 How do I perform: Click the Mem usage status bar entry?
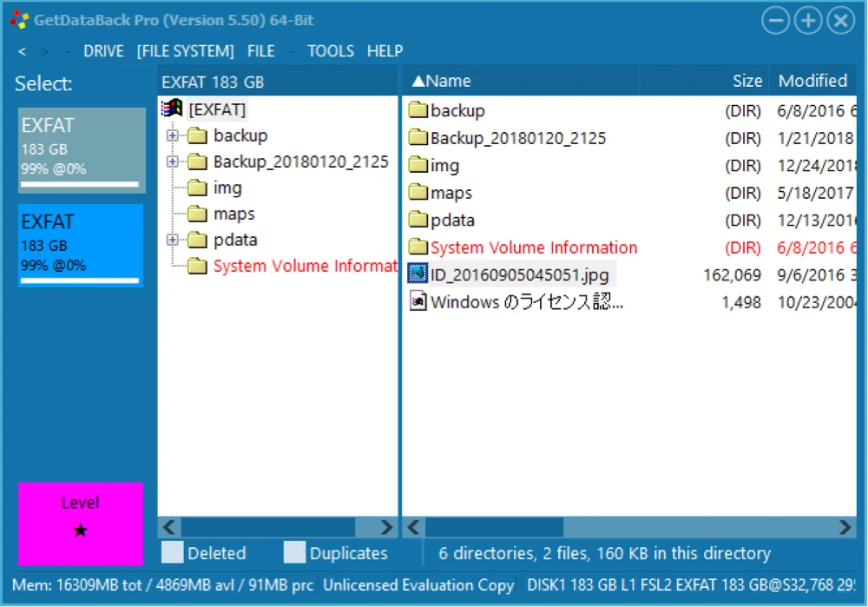(x=163, y=584)
